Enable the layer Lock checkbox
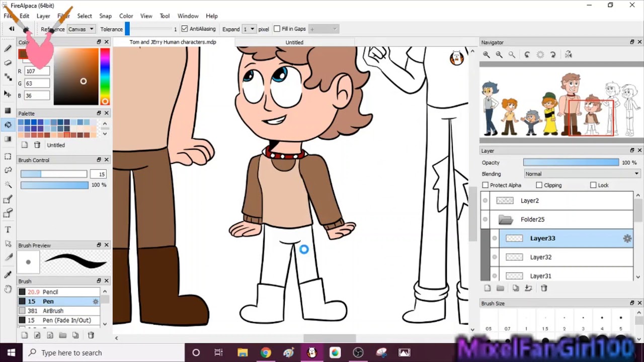This screenshot has height=362, width=644. (593, 186)
